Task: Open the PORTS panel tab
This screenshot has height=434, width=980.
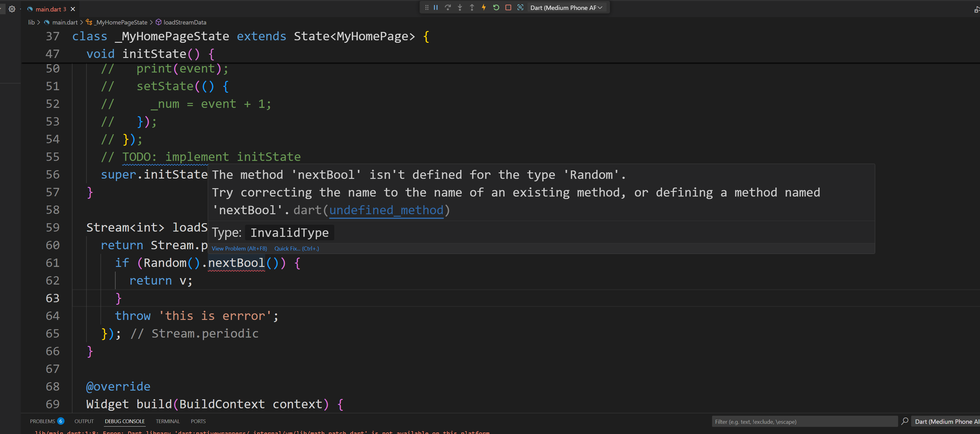Action: pos(198,422)
